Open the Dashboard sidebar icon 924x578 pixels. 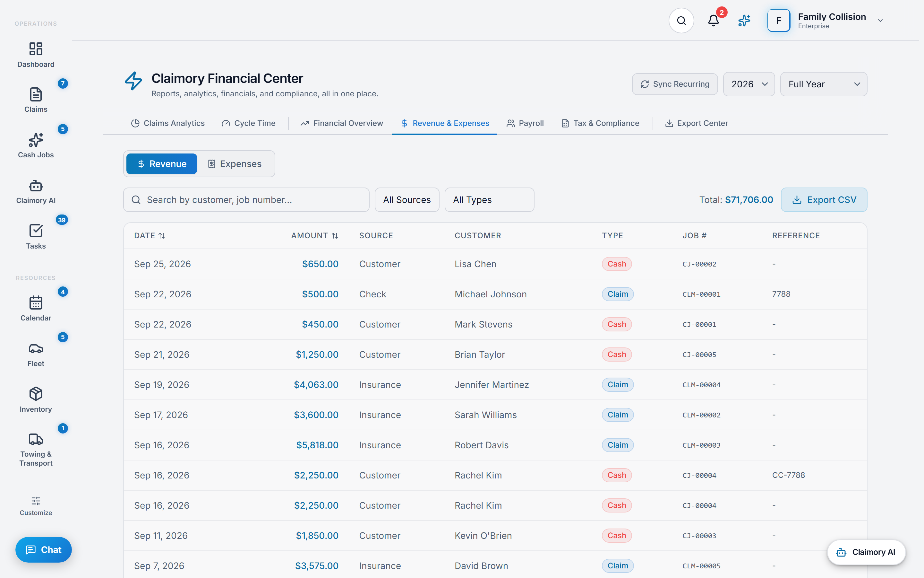pos(36,49)
